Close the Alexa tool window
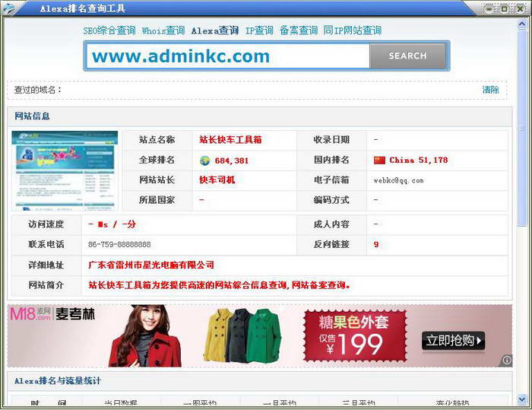This screenshot has width=532, height=410. [x=519, y=9]
